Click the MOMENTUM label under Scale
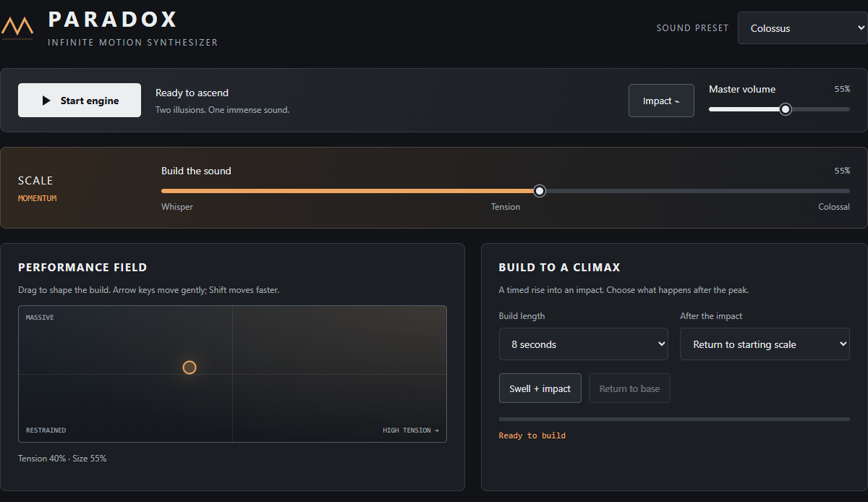The height and width of the screenshot is (502, 868). [x=37, y=198]
